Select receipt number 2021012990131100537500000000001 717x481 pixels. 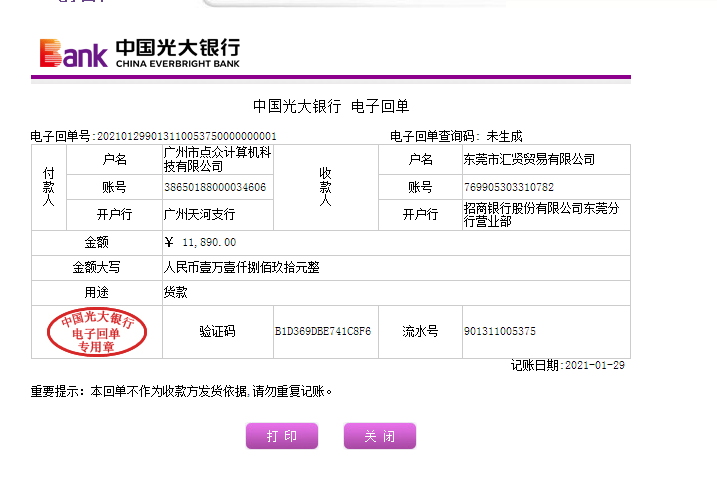[187, 136]
